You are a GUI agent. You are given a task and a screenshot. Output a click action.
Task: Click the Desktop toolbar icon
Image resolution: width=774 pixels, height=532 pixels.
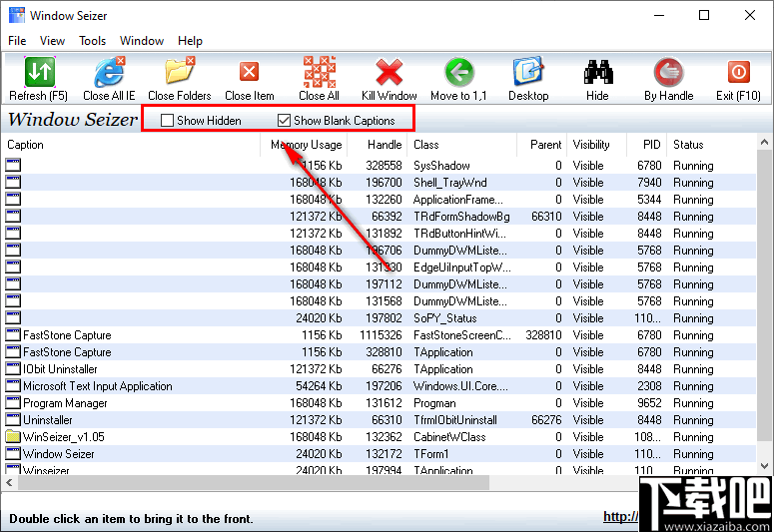(x=528, y=72)
